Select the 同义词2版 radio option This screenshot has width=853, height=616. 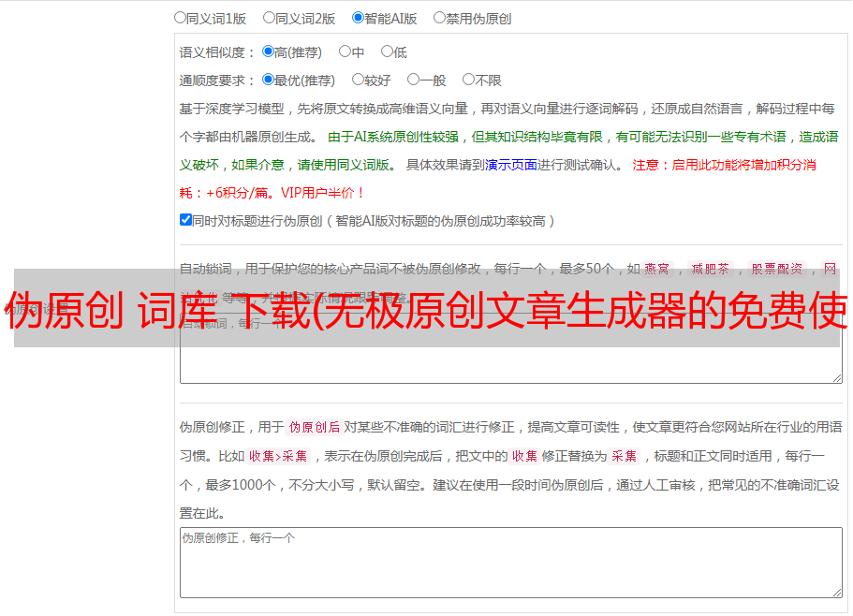click(x=269, y=18)
